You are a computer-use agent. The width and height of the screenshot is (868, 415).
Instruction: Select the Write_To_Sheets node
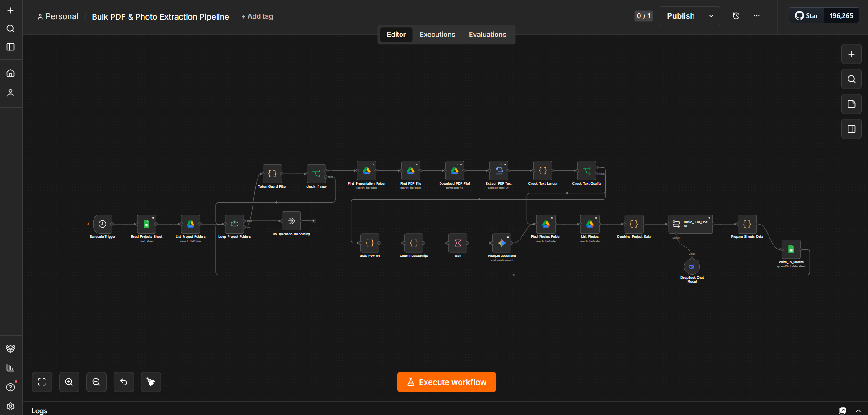click(791, 250)
